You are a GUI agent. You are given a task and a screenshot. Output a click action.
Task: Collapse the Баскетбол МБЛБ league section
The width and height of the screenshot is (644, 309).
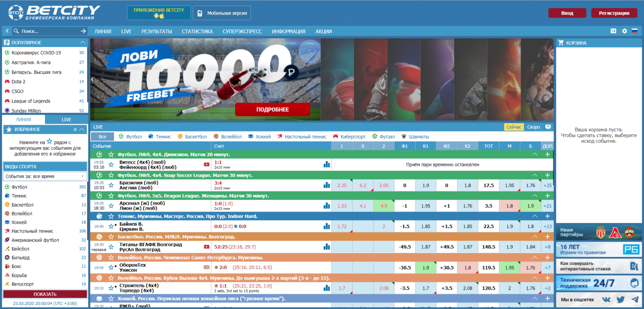[x=535, y=237]
